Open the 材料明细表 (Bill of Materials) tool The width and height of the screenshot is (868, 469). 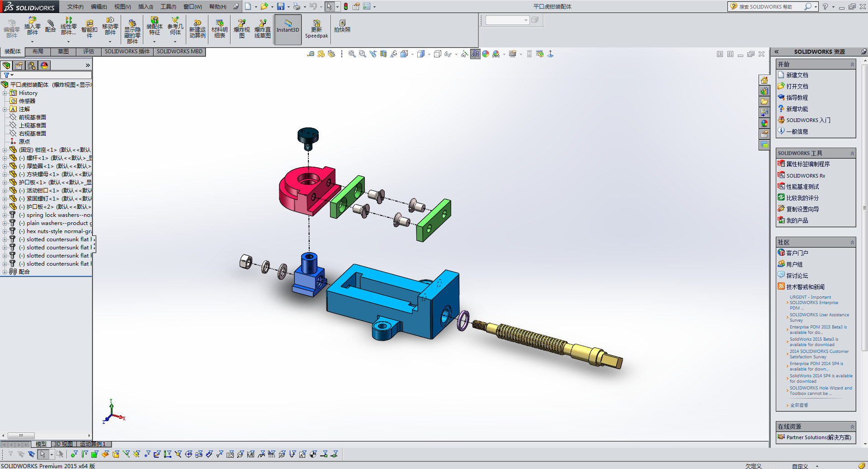click(220, 28)
